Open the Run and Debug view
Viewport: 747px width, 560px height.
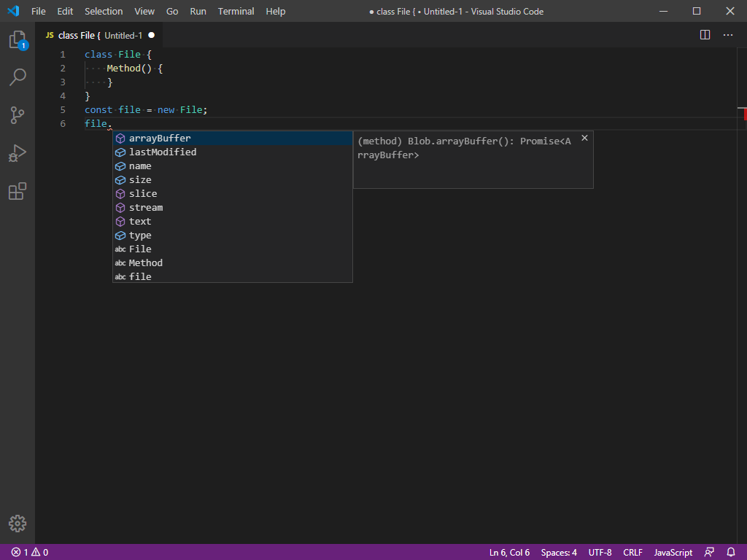(x=18, y=153)
